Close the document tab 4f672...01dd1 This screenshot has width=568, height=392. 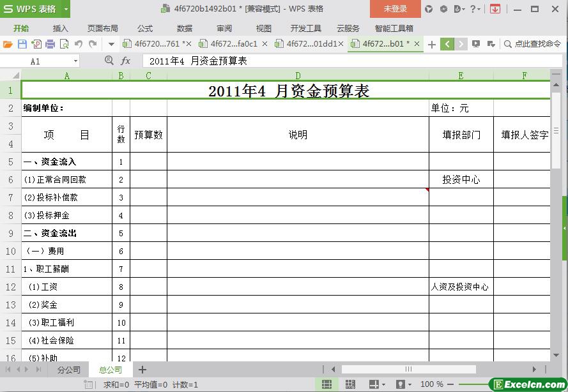coord(341,44)
